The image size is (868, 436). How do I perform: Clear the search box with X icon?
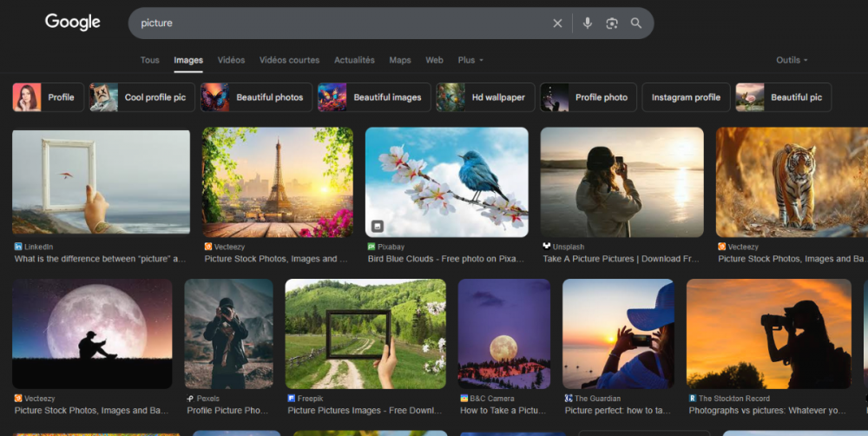coord(557,23)
